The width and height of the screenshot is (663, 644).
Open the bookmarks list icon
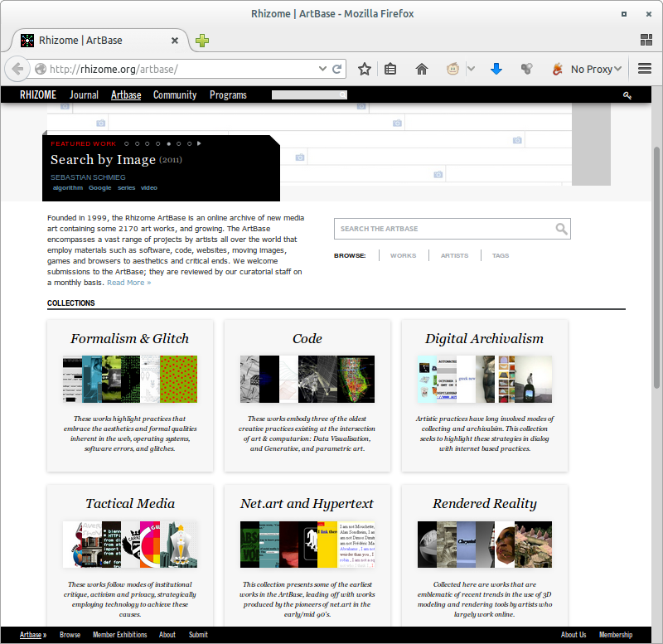[x=390, y=70]
